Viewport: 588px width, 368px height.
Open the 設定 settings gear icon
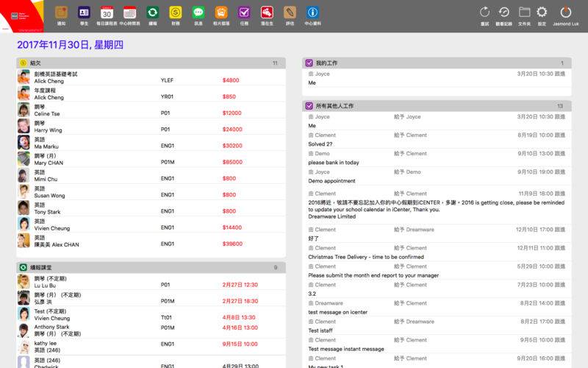pyautogui.click(x=542, y=13)
